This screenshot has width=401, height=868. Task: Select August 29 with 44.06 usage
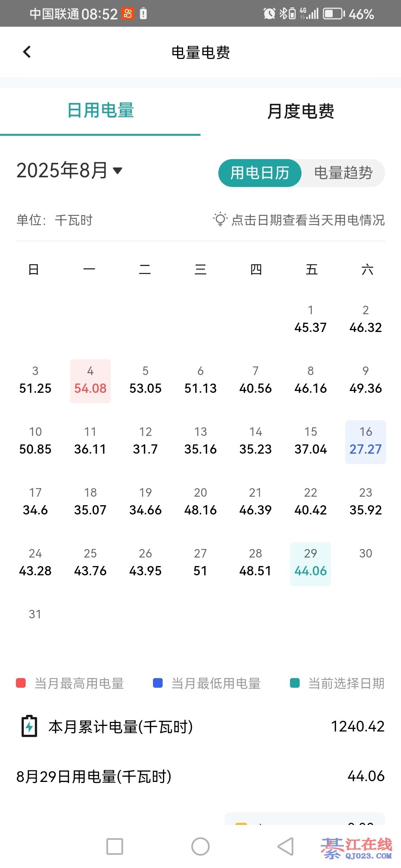tap(310, 563)
